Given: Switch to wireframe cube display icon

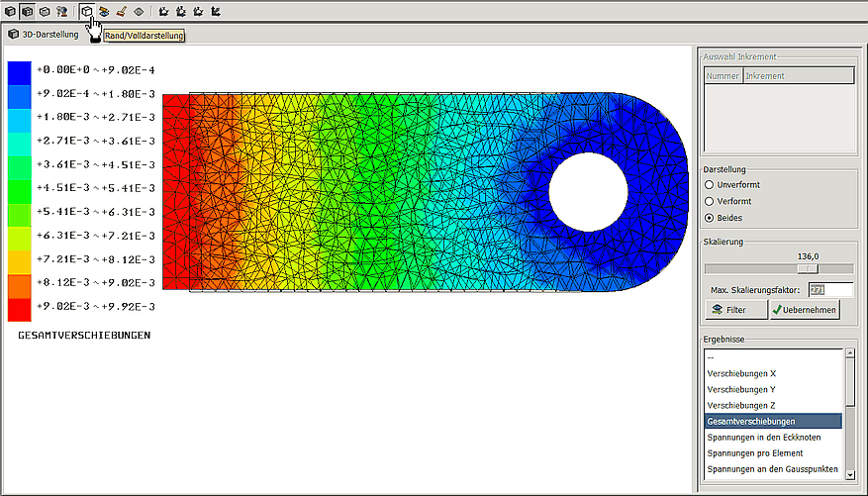Looking at the screenshot, I should tap(45, 12).
